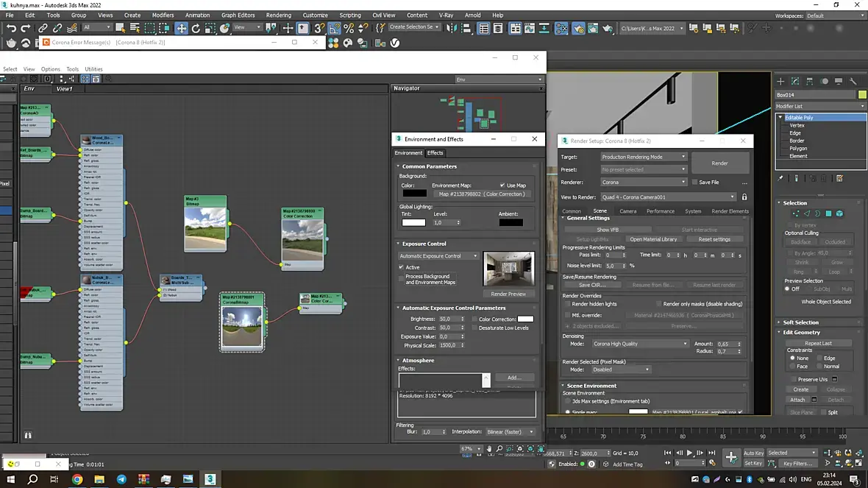Click the Undo arrow in toolbar
Image resolution: width=868 pixels, height=488 pixels.
tap(10, 28)
